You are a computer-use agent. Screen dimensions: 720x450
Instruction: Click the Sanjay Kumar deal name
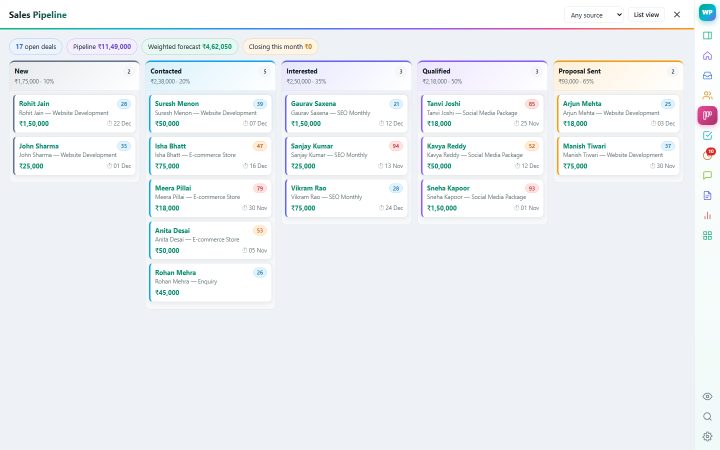(312, 146)
